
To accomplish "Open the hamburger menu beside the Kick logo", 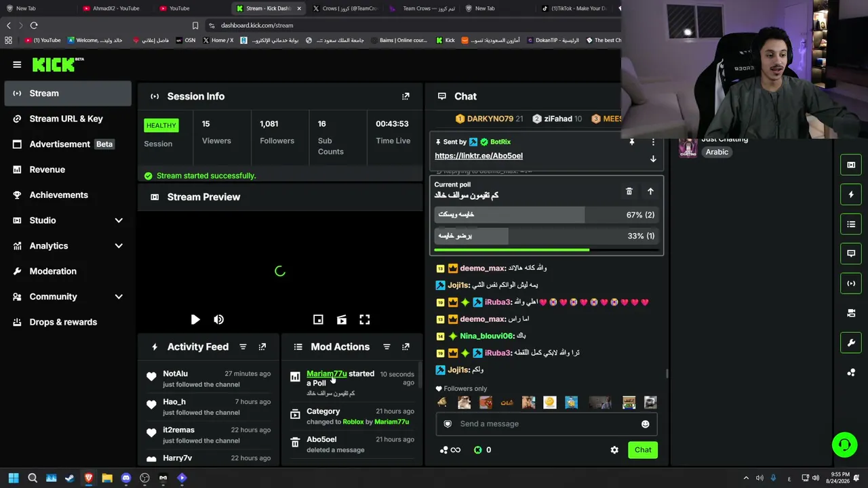I will tap(17, 64).
